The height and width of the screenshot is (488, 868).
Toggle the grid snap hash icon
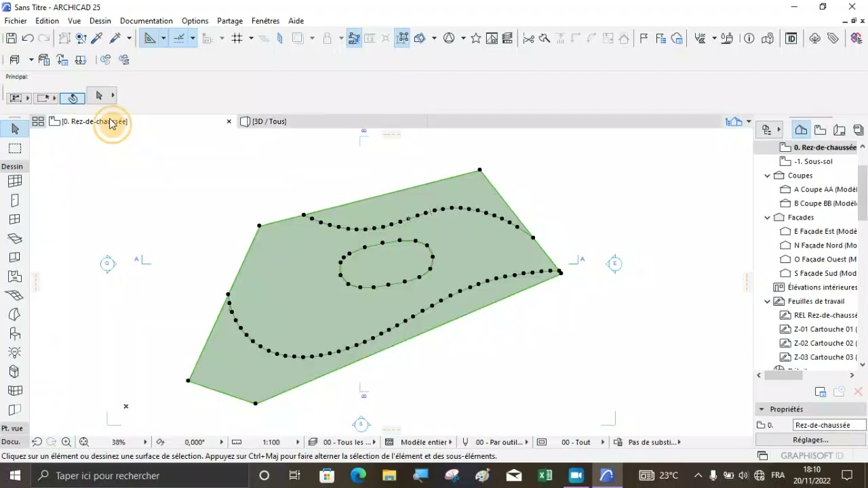point(237,39)
